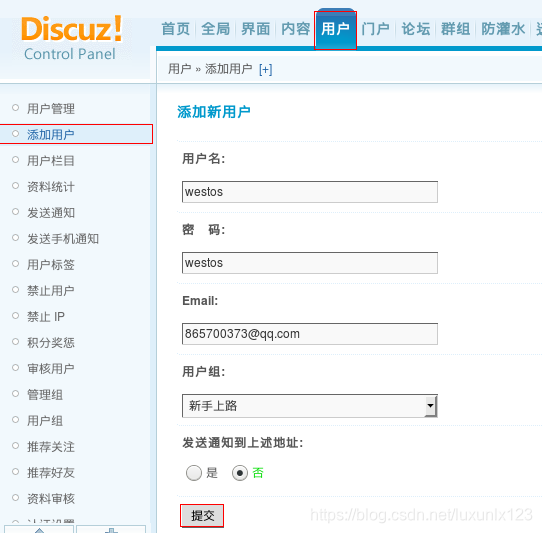Open 用户组 in the sidebar

click(45, 421)
